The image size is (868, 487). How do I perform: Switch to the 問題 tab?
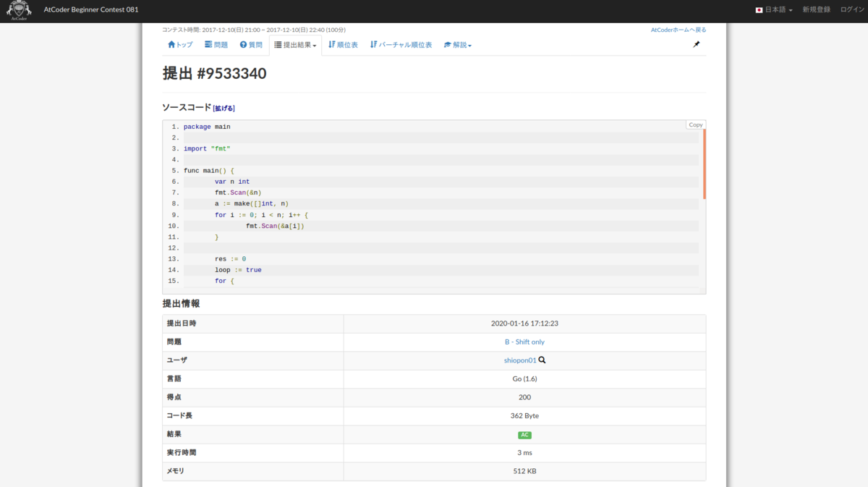pyautogui.click(x=215, y=44)
